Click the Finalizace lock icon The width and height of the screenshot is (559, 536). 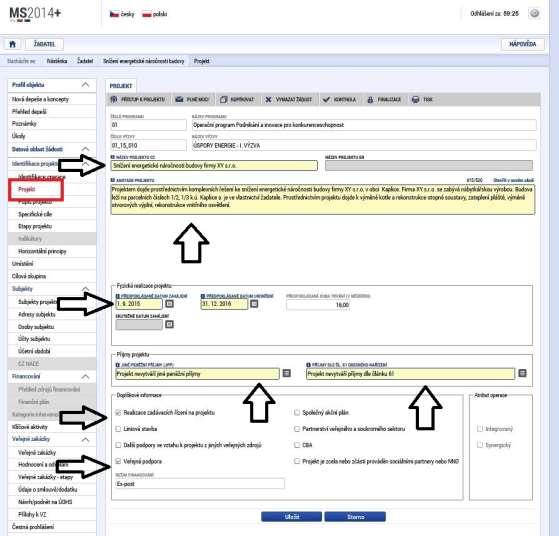[370, 99]
